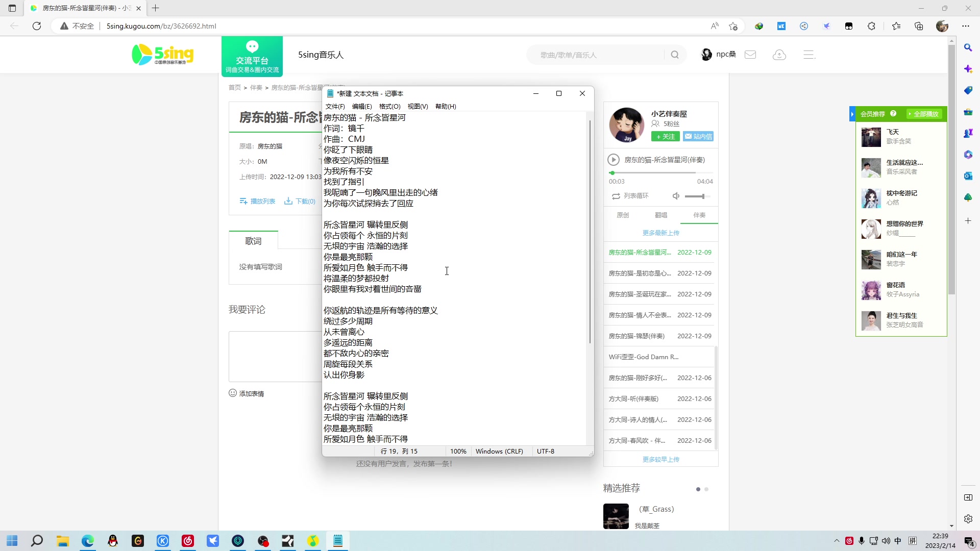Select second pagination dot under 精选推荐
980x551 pixels.
click(x=706, y=489)
